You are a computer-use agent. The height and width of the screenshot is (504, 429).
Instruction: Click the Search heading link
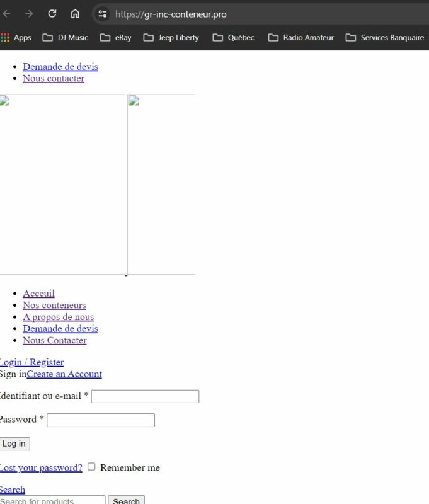point(12,490)
